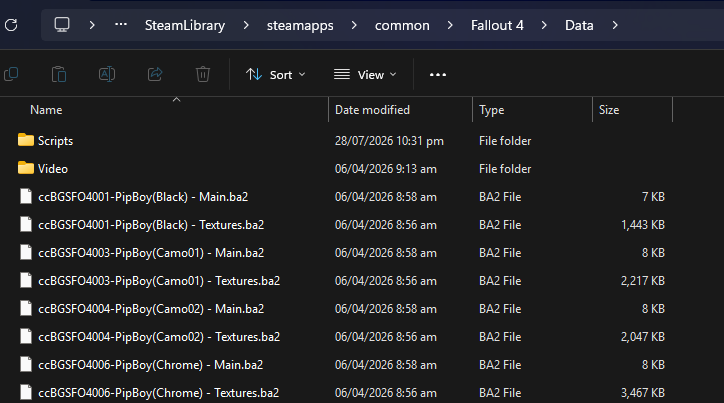Select ccBGSFO4003-PipBoy(Camo01) - Textures.ba2 filename
Viewport: 724px width, 403px height.
[x=159, y=281]
